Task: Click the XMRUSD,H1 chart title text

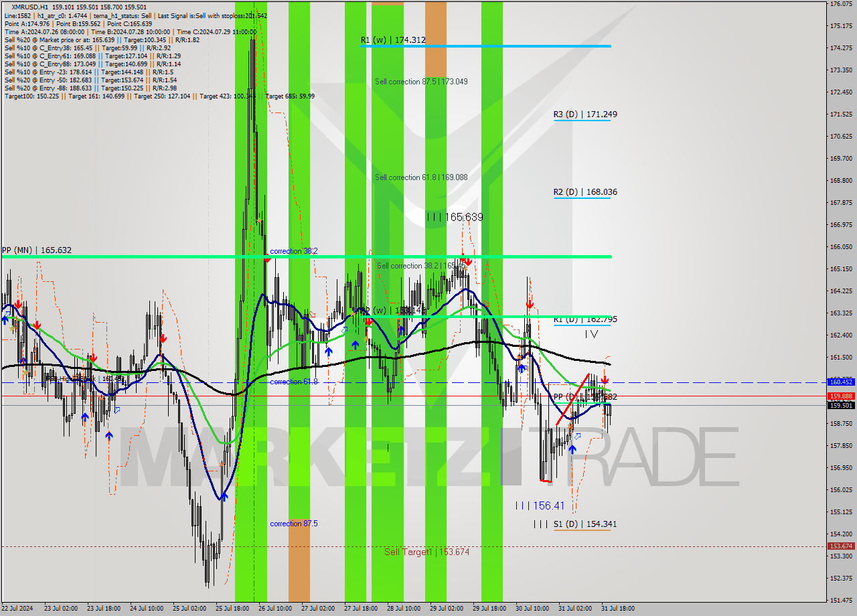Action: (29, 7)
